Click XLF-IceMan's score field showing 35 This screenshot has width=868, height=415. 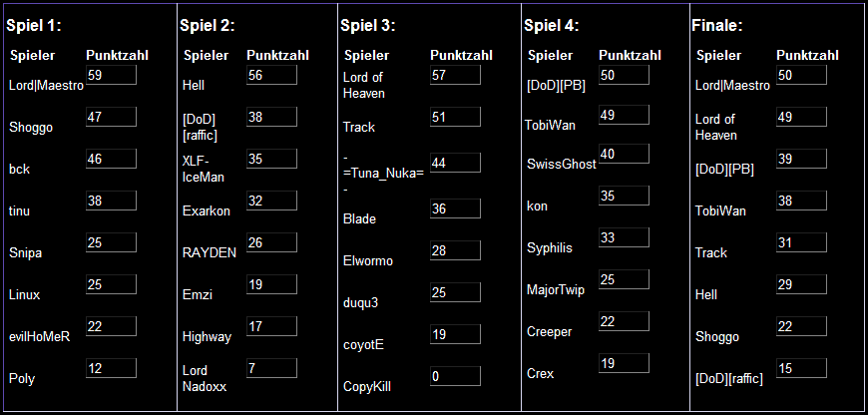coord(271,159)
